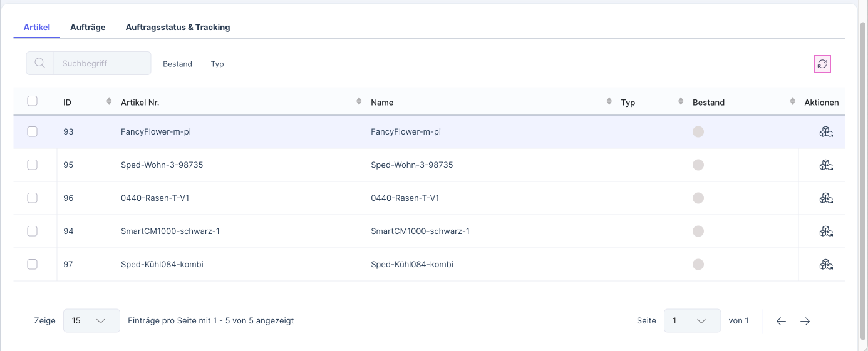Viewport: 868px width, 351px height.
Task: Click stock action icon for 0440-Rasen-T-V1 row
Action: click(x=825, y=198)
